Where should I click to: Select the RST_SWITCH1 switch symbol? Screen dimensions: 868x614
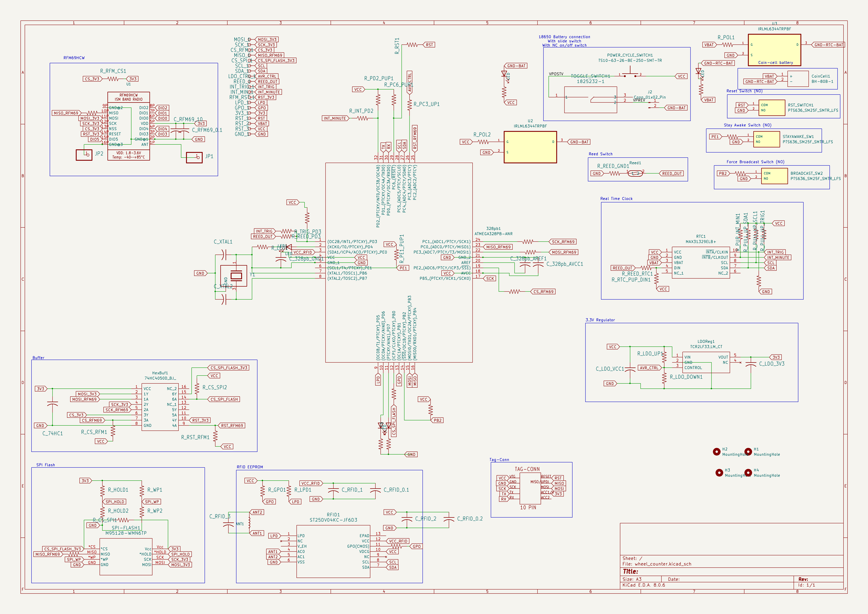coord(772,108)
